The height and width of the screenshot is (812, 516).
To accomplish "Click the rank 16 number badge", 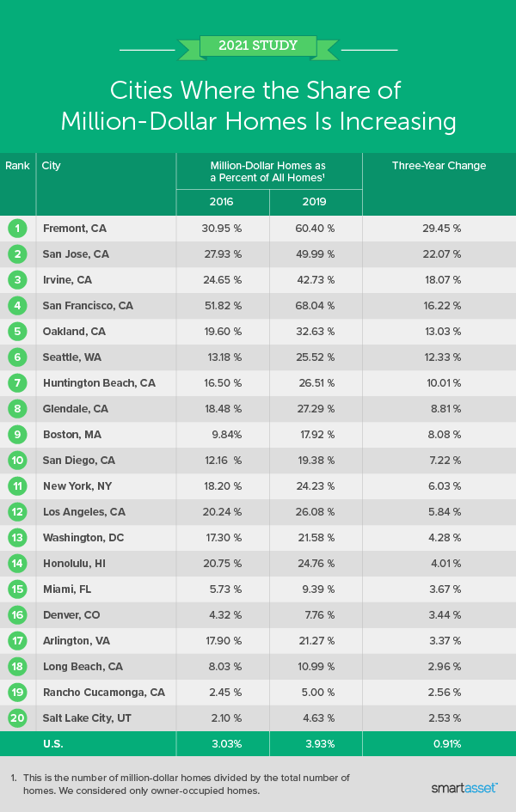I will point(17,615).
